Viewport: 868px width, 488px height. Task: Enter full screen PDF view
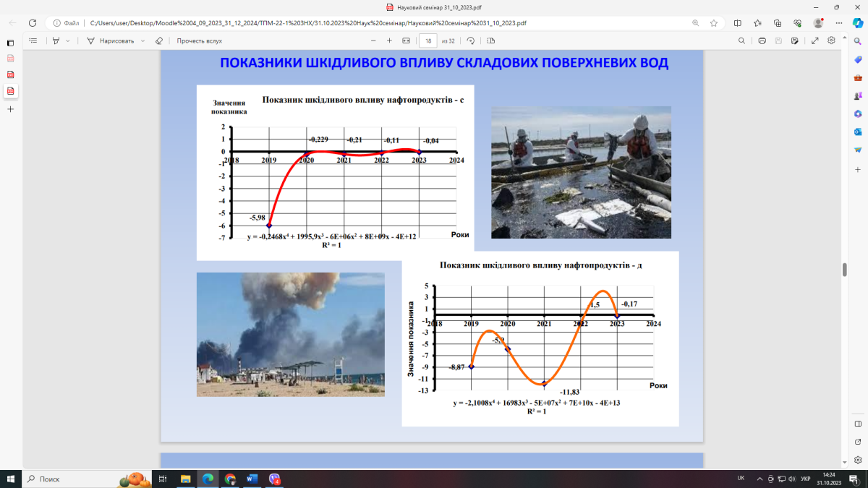coord(815,40)
